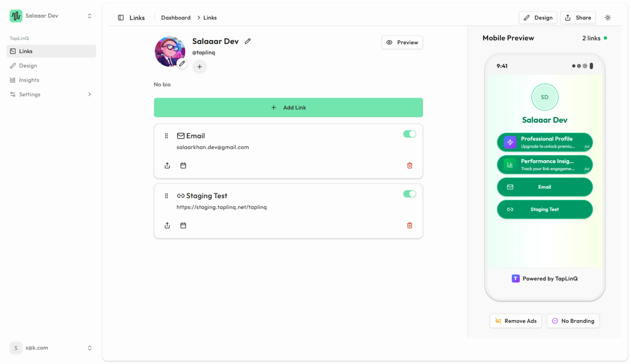Switch theme with sun icon
Viewport: 631px width, 364px height.
click(x=608, y=18)
